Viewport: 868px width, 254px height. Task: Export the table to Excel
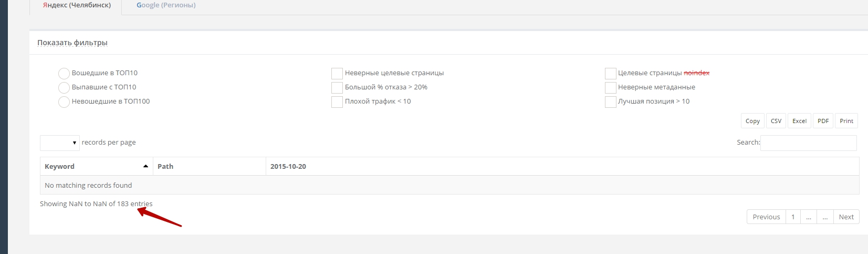click(x=799, y=121)
